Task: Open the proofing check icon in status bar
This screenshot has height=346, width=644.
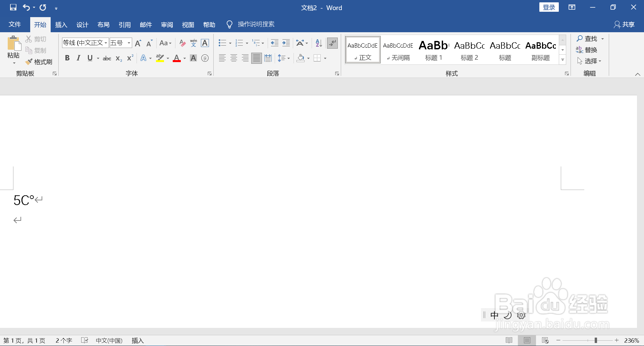Action: coord(85,340)
